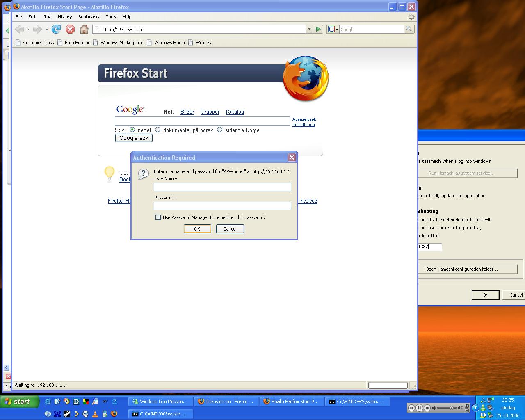This screenshot has height=420, width=525.
Task: Show hidden tray icons with the arrow
Action: pyautogui.click(x=475, y=408)
